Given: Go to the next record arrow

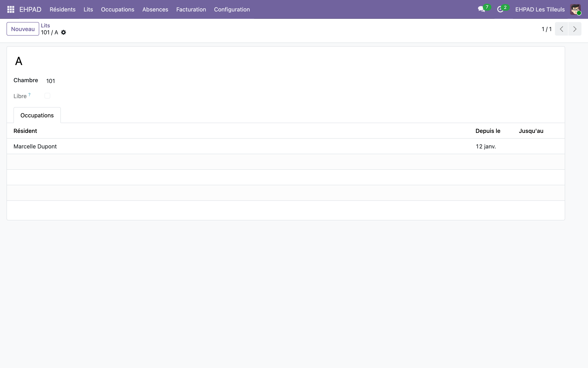Looking at the screenshot, I should [575, 29].
